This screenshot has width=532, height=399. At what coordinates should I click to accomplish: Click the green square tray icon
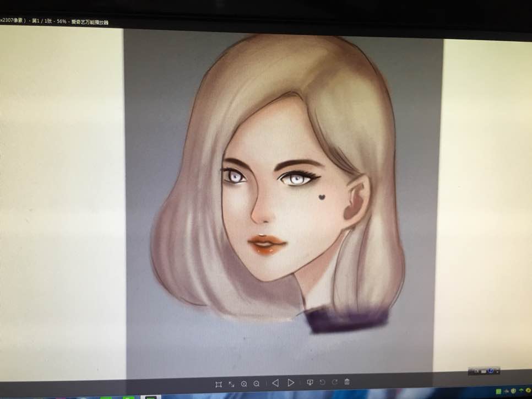(498, 391)
